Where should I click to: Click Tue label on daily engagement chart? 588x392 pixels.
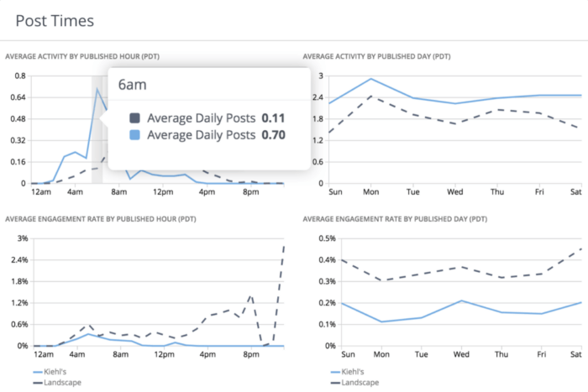421,354
